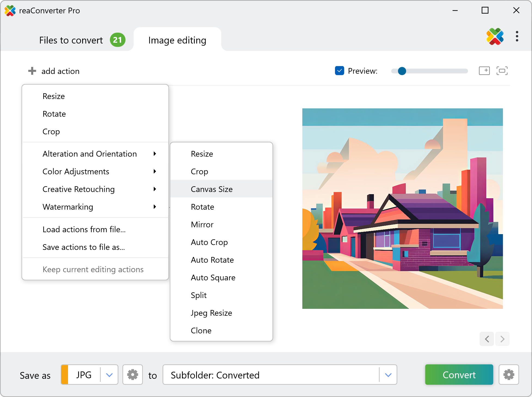532x397 pixels.
Task: Click the plus icon beside add action
Action: (x=32, y=71)
